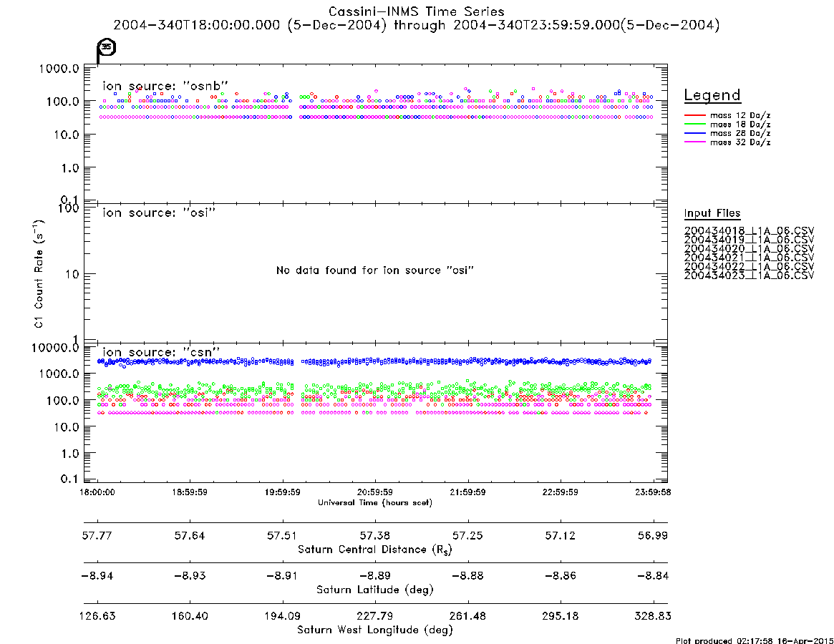Click the 'Legend' heading
The width and height of the screenshot is (834, 644).
click(712, 95)
